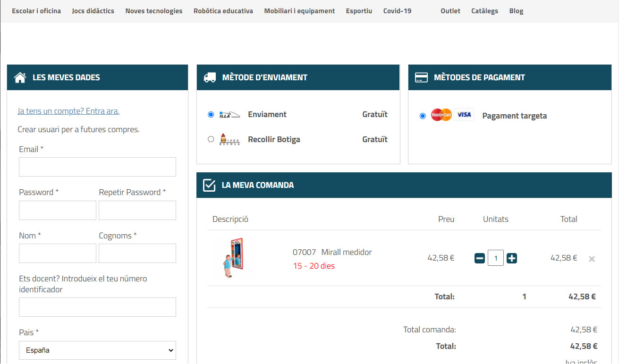Select the Pagament targeta radio button
Screen dimensions: 619x364
pyautogui.click(x=423, y=116)
